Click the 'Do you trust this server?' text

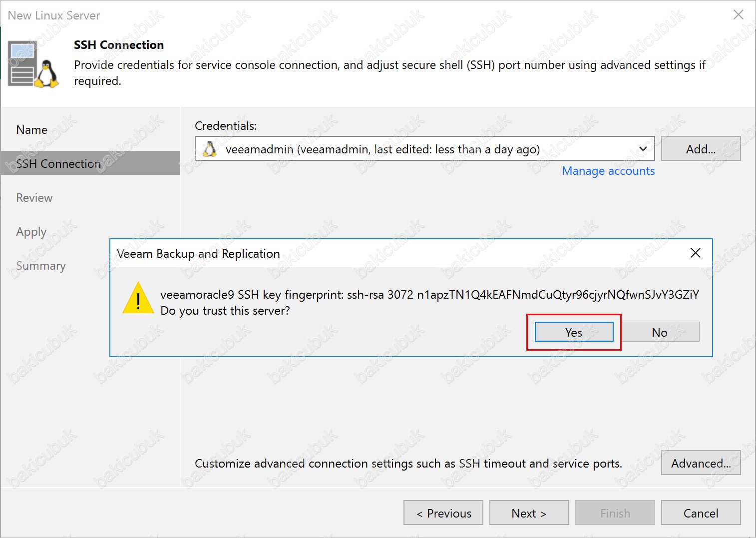225,311
